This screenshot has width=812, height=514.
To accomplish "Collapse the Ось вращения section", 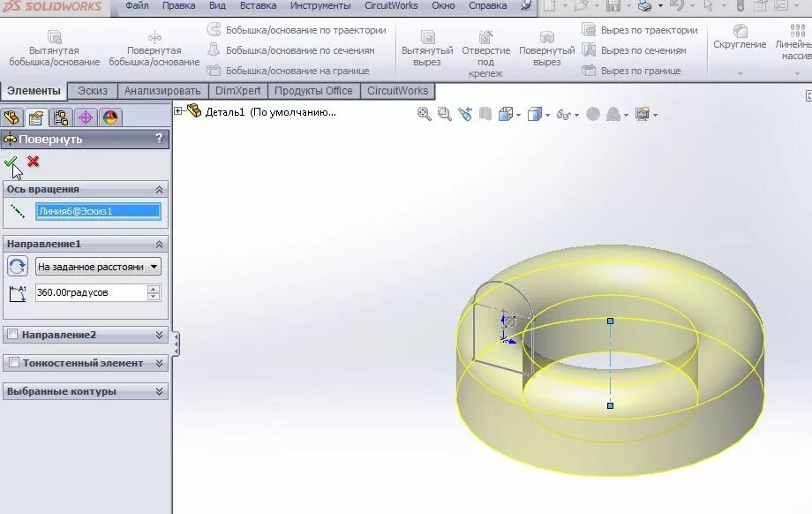I will (158, 188).
